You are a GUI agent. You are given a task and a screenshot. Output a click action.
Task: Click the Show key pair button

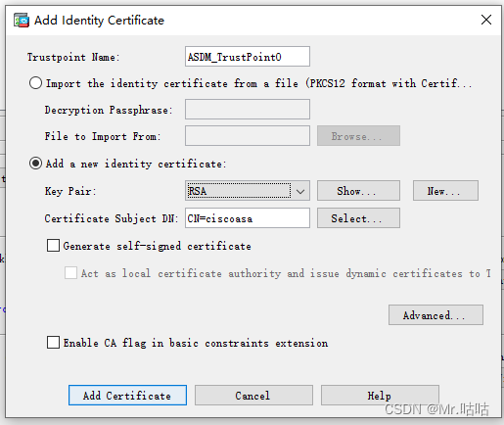click(358, 191)
